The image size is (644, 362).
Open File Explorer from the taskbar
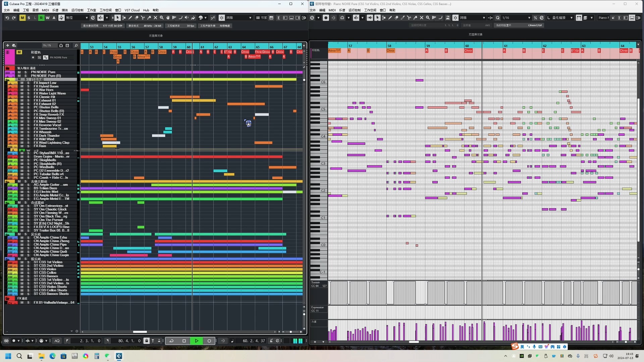(x=41, y=356)
